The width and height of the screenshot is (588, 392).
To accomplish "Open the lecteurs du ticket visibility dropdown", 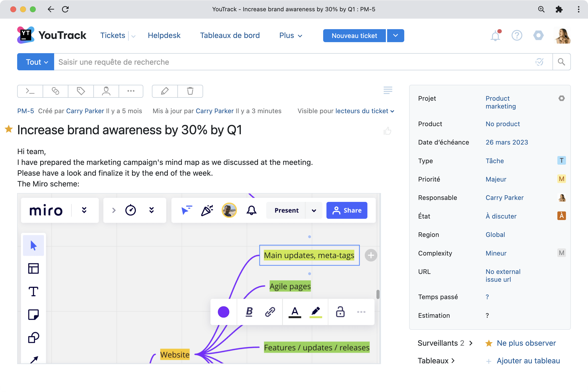I will click(365, 111).
